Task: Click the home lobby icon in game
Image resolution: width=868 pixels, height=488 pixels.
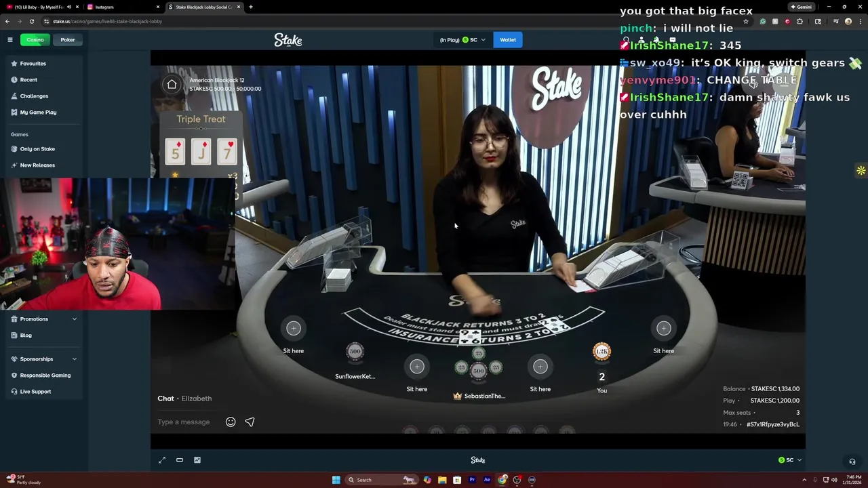Action: point(172,84)
